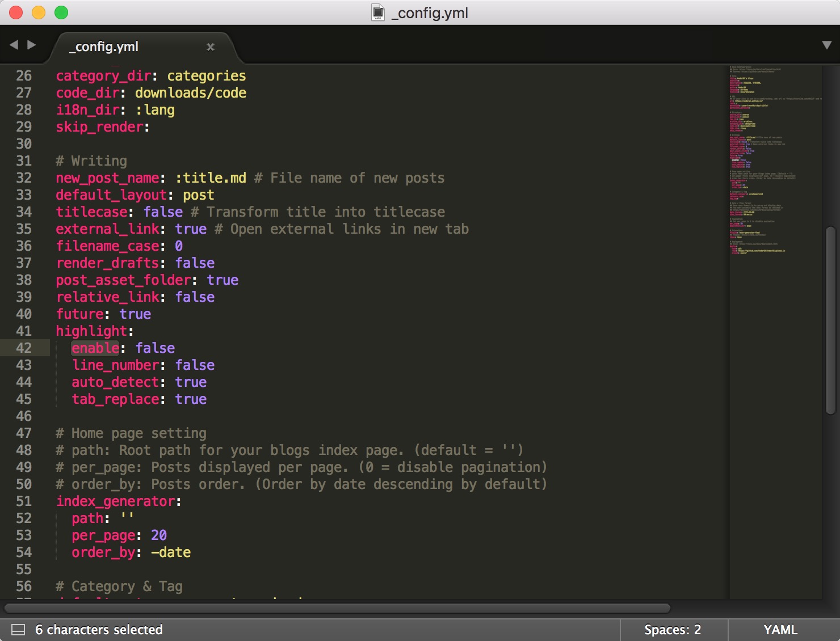Click the 'external_link' key
Viewport: 840px width, 641px height.
click(107, 229)
